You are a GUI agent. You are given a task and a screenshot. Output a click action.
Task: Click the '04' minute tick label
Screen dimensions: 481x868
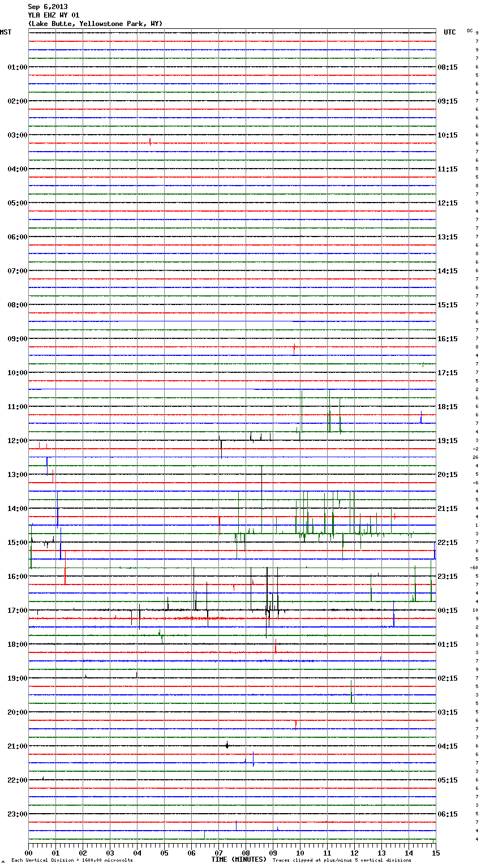tap(137, 853)
